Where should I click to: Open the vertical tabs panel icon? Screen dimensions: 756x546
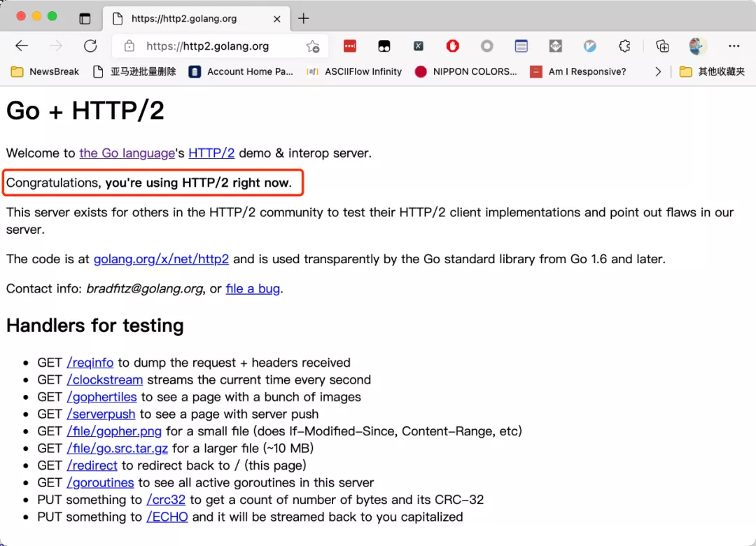coord(85,19)
